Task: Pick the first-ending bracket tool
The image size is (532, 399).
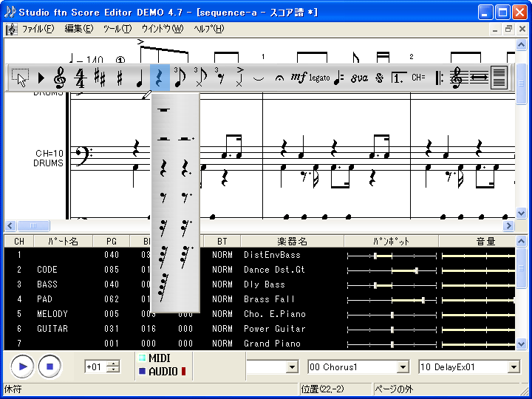Action: pyautogui.click(x=398, y=78)
